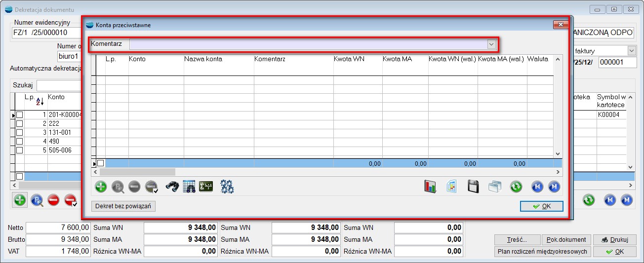Click the sigma summation calculator icon
This screenshot has height=263, width=644.
(x=206, y=187)
